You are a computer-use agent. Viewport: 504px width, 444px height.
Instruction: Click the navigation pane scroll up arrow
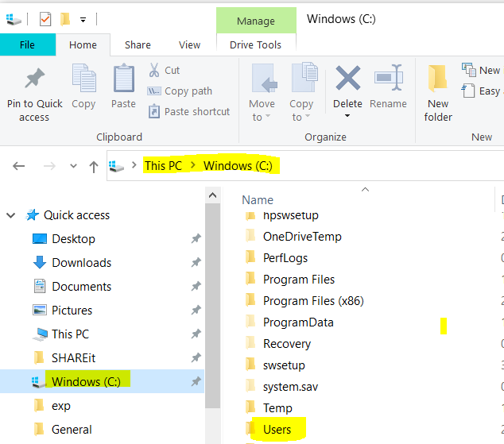[212, 195]
